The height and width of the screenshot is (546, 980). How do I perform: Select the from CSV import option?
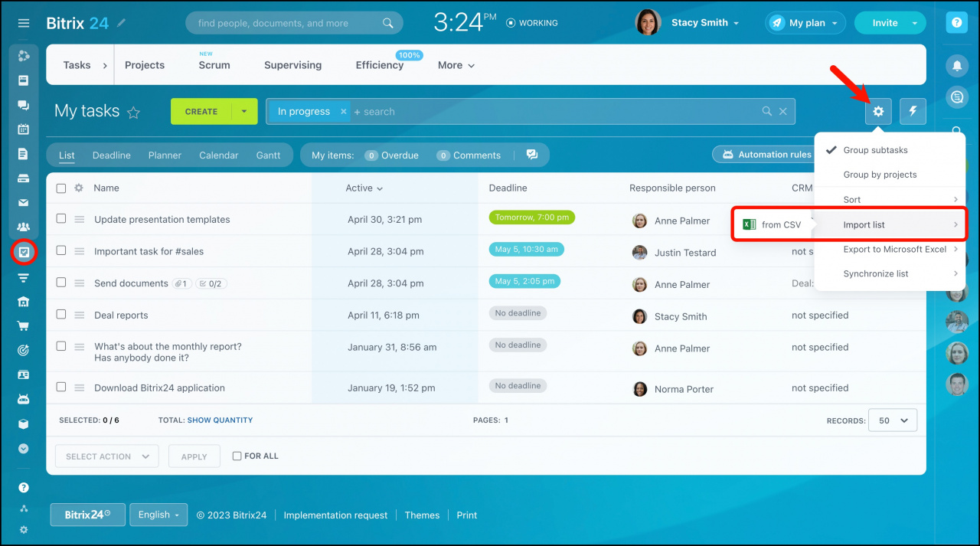point(772,224)
